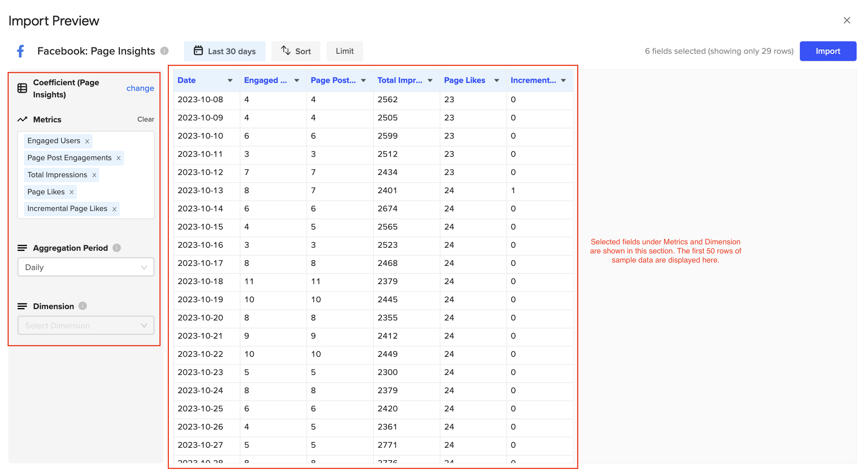The height and width of the screenshot is (472, 868).
Task: Clear all selected metrics
Action: 146,119
